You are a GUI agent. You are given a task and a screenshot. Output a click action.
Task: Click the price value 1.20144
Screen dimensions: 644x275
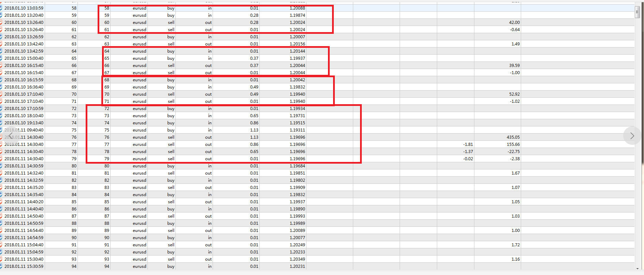297,51
